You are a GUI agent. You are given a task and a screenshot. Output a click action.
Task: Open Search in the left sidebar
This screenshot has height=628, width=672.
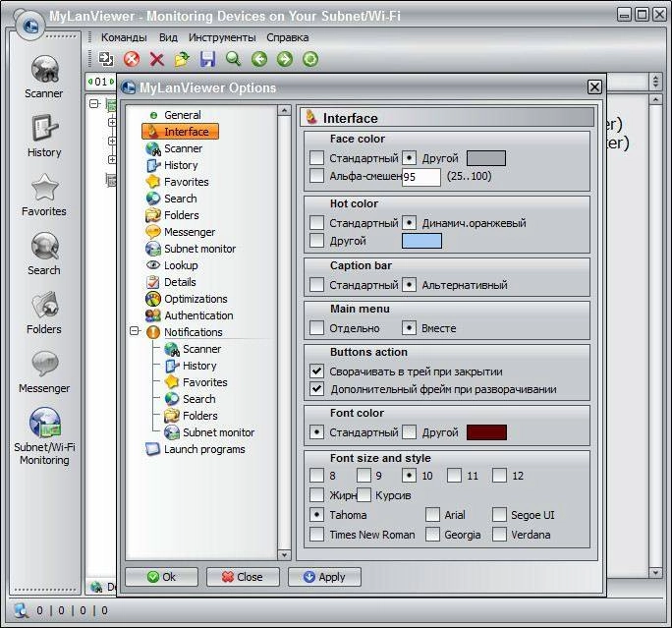click(44, 255)
